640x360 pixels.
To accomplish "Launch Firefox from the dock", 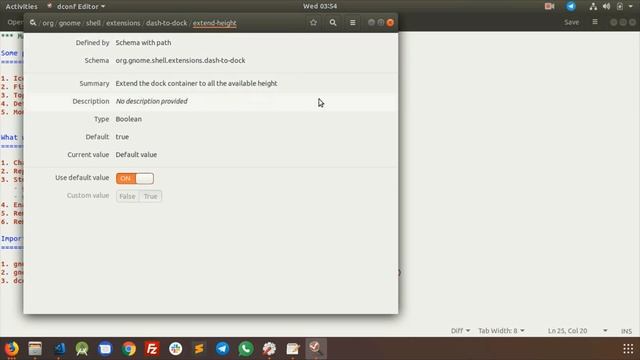I will [12, 349].
